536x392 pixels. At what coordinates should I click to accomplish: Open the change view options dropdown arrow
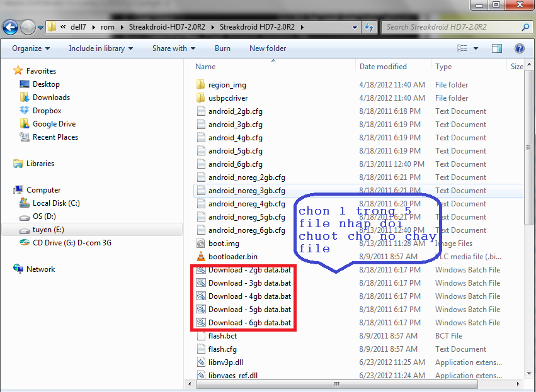tap(475, 48)
